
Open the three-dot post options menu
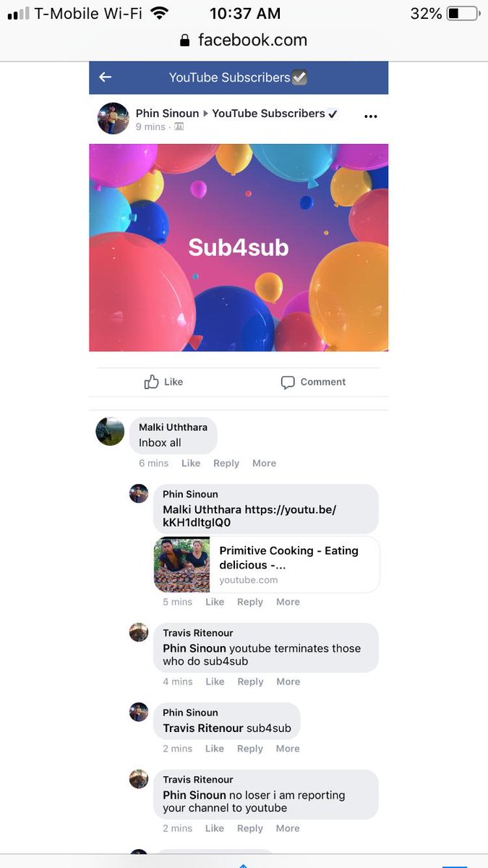coord(371,116)
